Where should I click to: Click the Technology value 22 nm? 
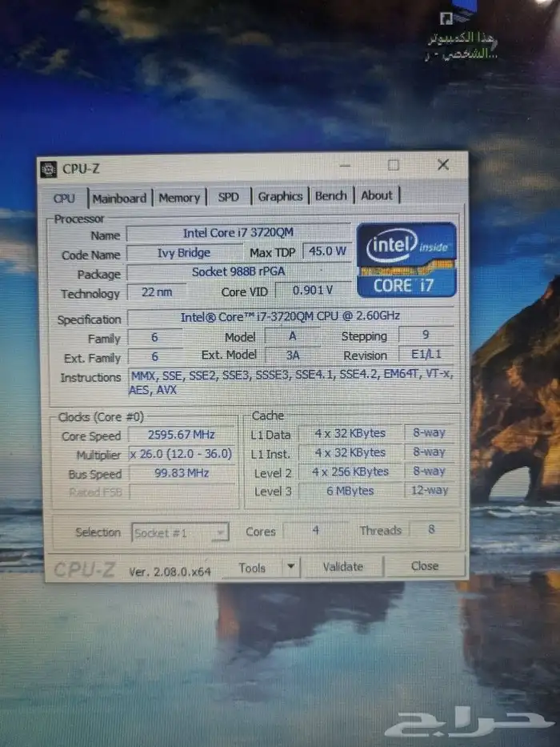pyautogui.click(x=157, y=292)
